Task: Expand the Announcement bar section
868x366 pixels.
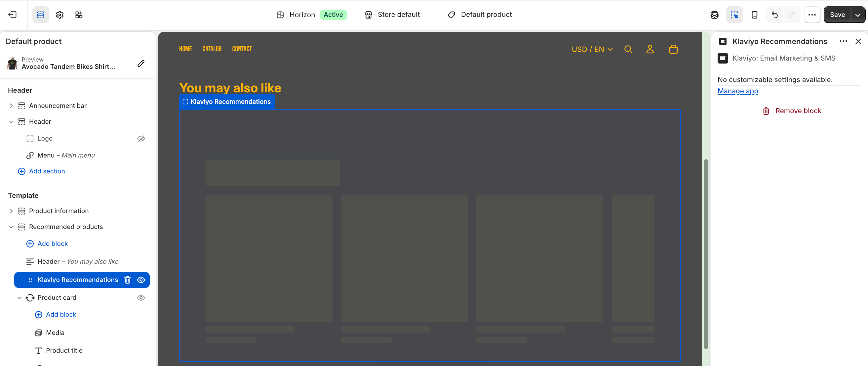Action: pyautogui.click(x=11, y=106)
